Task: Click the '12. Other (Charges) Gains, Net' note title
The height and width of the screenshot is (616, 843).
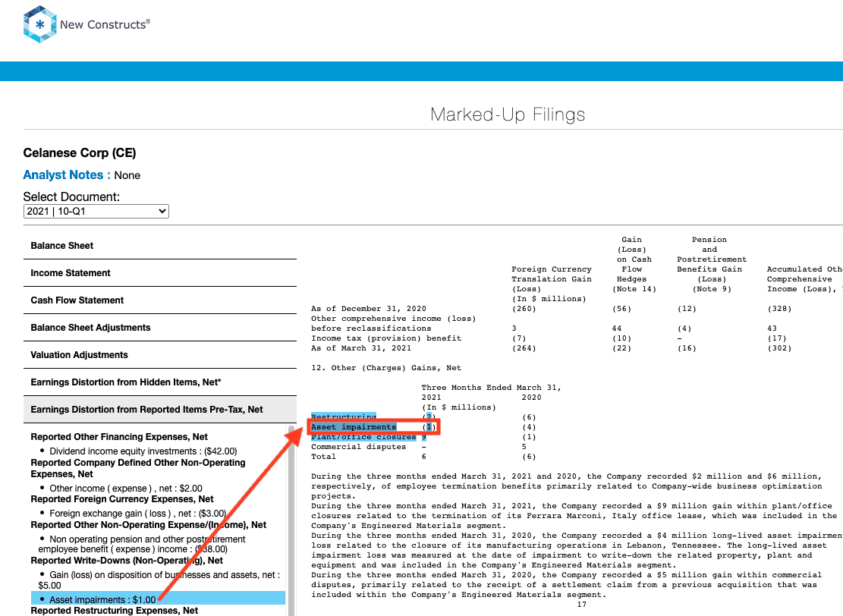Action: (386, 368)
